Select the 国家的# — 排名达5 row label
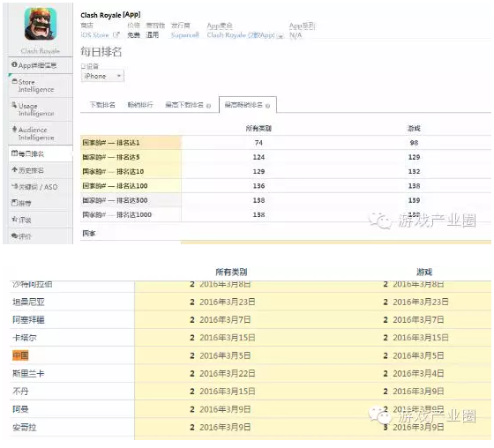Image resolution: width=494 pixels, height=448 pixels. pos(111,157)
